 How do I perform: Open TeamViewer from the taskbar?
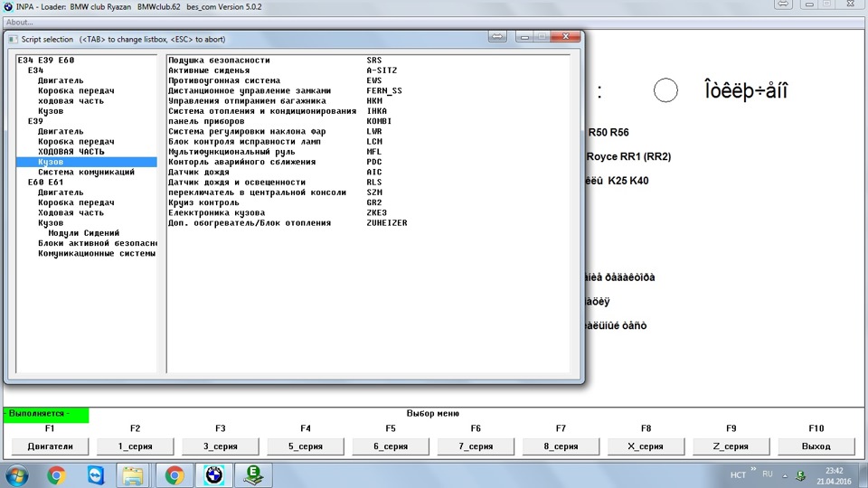click(96, 474)
